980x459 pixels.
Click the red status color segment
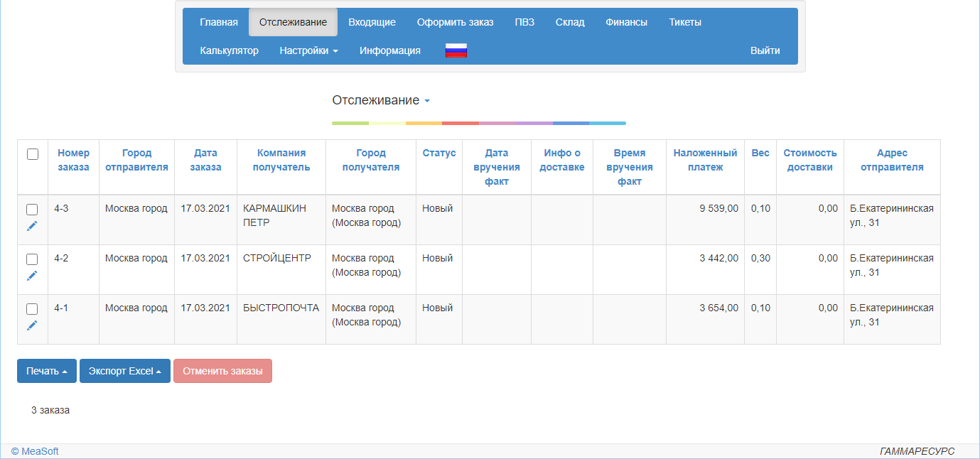tap(461, 124)
